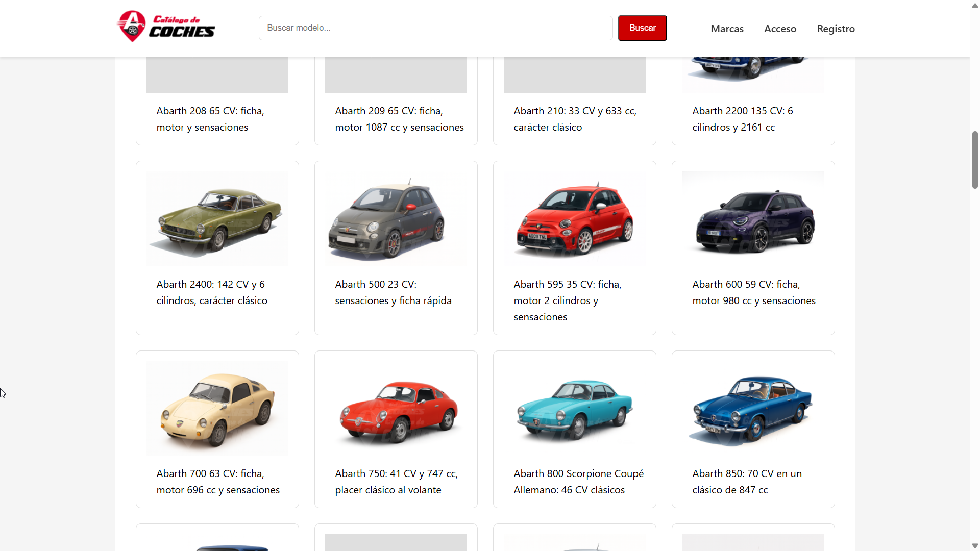Image resolution: width=980 pixels, height=551 pixels.
Task: Open the Abarth 850: 70 CV title link
Action: click(x=747, y=482)
